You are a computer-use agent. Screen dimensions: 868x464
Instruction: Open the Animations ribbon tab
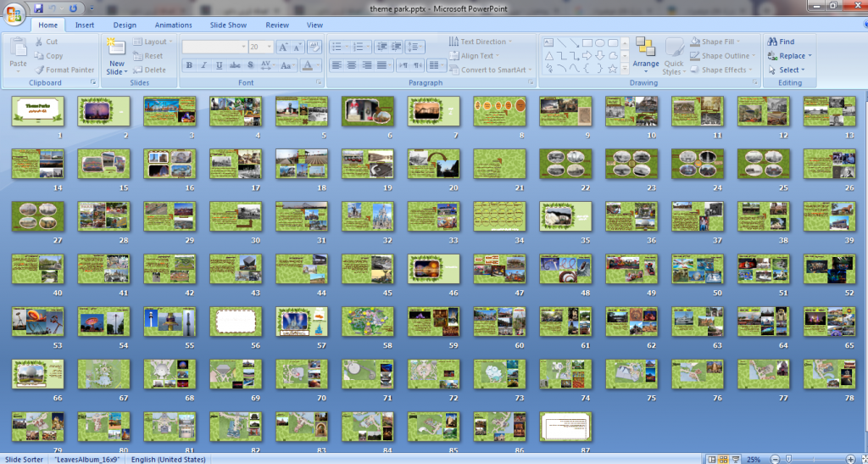[x=173, y=25]
